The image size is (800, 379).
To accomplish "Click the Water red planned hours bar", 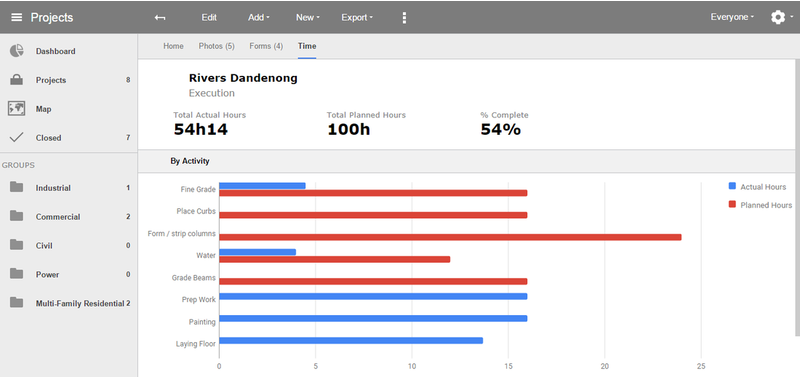I will (x=335, y=259).
